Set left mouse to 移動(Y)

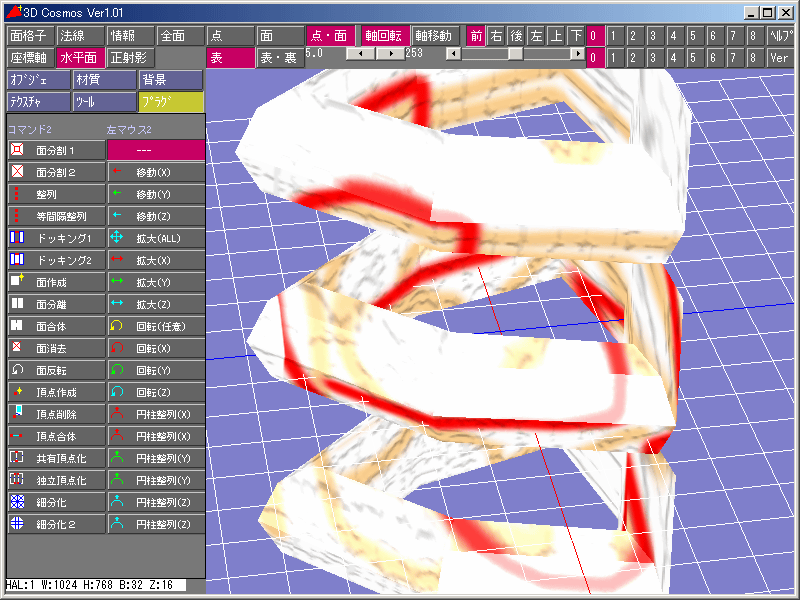[x=156, y=194]
